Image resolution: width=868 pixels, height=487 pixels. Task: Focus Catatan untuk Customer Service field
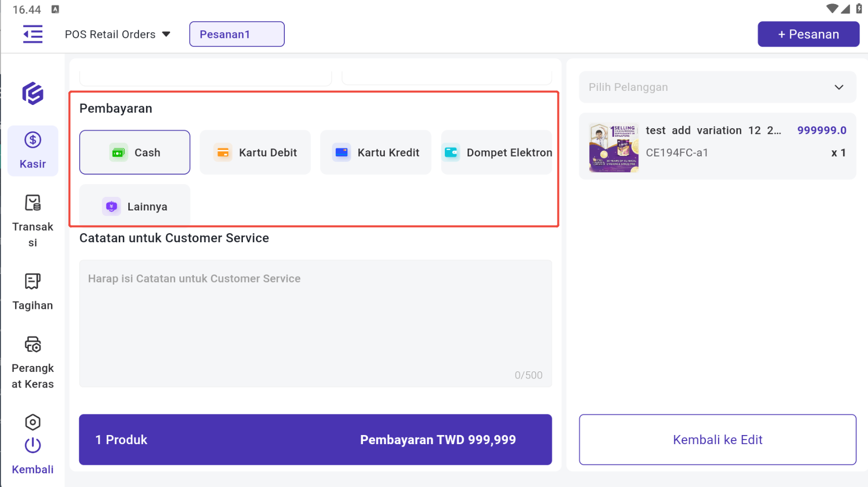tap(315, 323)
